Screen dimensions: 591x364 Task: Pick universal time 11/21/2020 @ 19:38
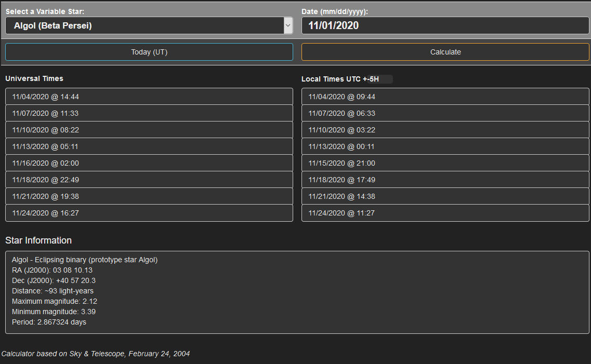tap(149, 196)
